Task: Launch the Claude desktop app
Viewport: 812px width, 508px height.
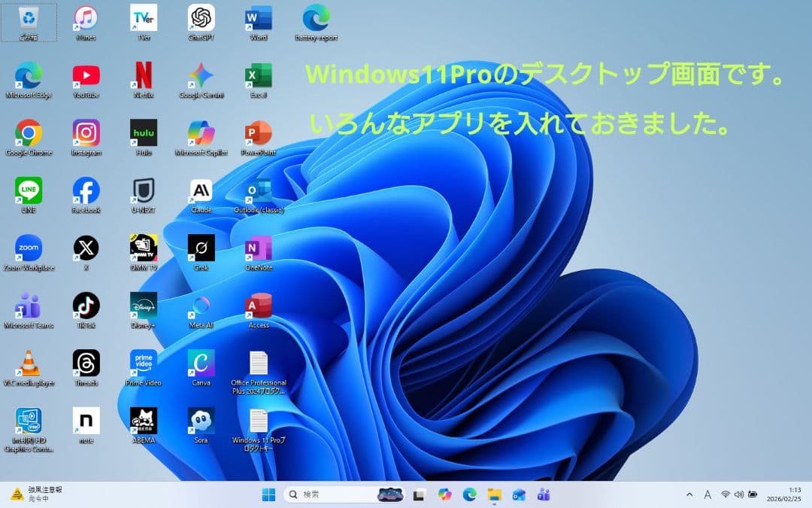Action: tap(201, 195)
